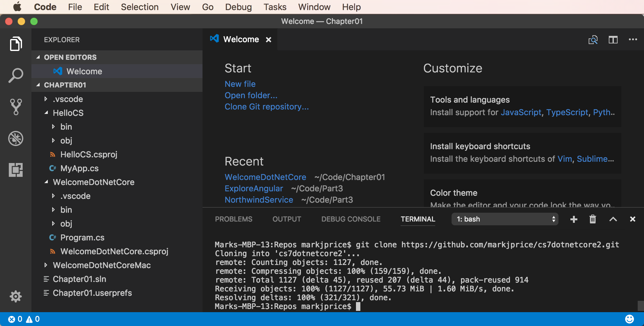Close the Welcome tab
The width and height of the screenshot is (644, 326).
click(x=269, y=40)
